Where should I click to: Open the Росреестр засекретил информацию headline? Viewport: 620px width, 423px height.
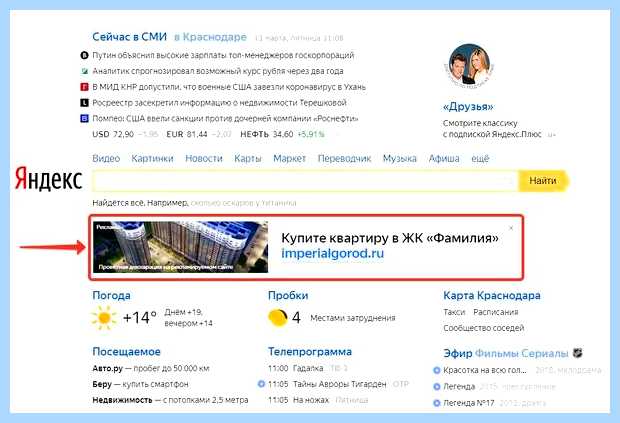pyautogui.click(x=219, y=103)
